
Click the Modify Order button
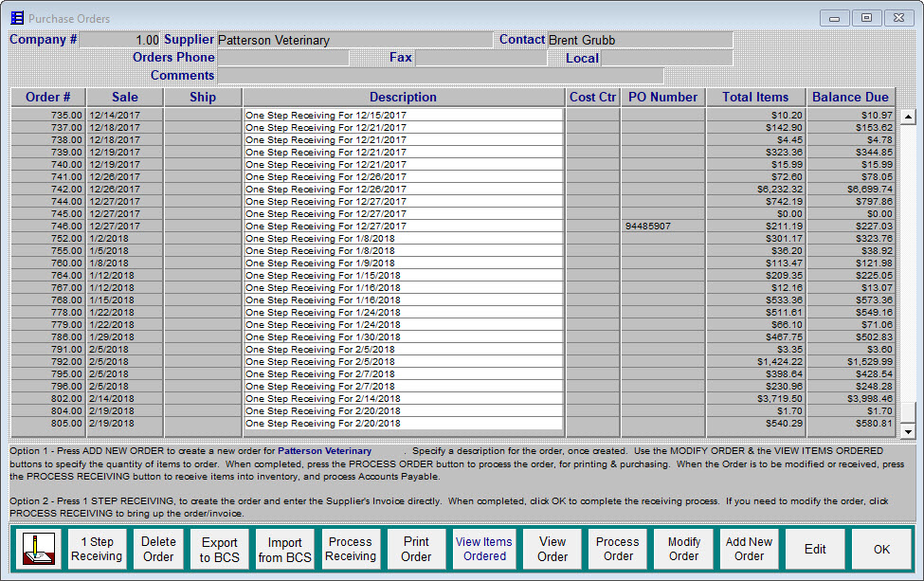click(683, 549)
